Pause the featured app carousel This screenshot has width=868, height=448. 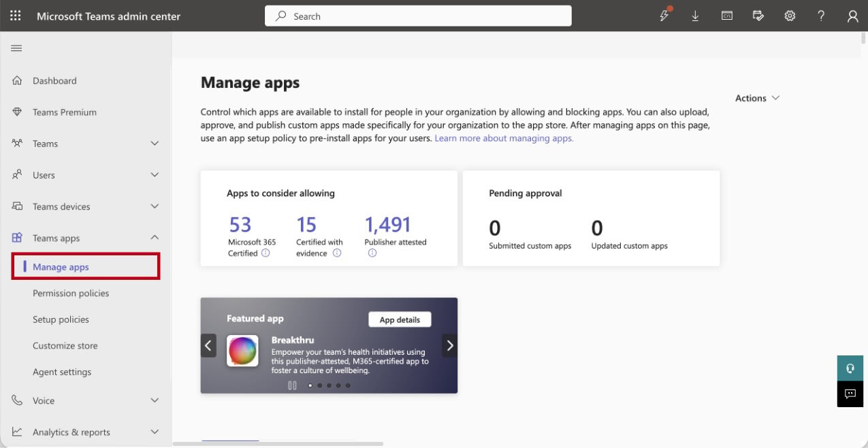[x=292, y=385]
